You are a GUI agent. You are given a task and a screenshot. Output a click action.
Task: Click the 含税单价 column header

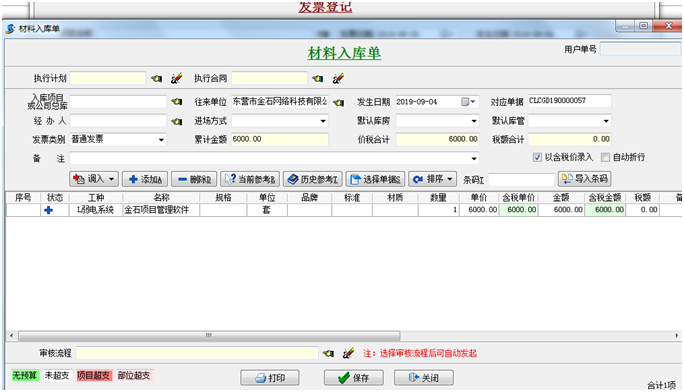point(518,198)
